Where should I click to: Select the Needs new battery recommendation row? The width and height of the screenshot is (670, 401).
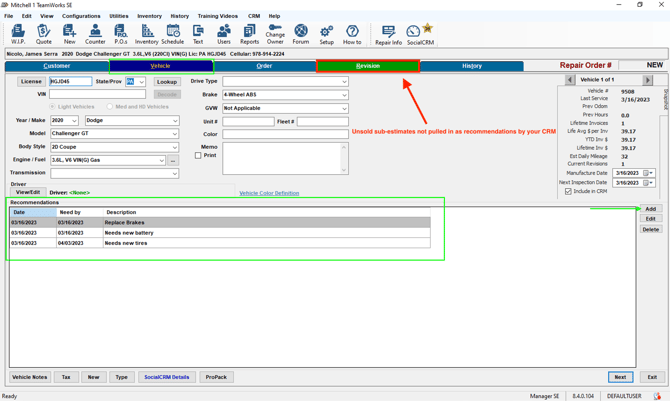[x=220, y=233]
